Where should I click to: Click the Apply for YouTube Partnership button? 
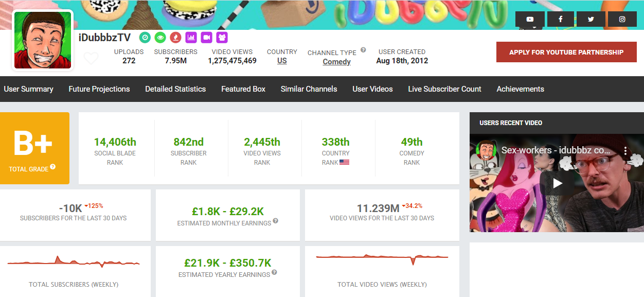pyautogui.click(x=566, y=52)
